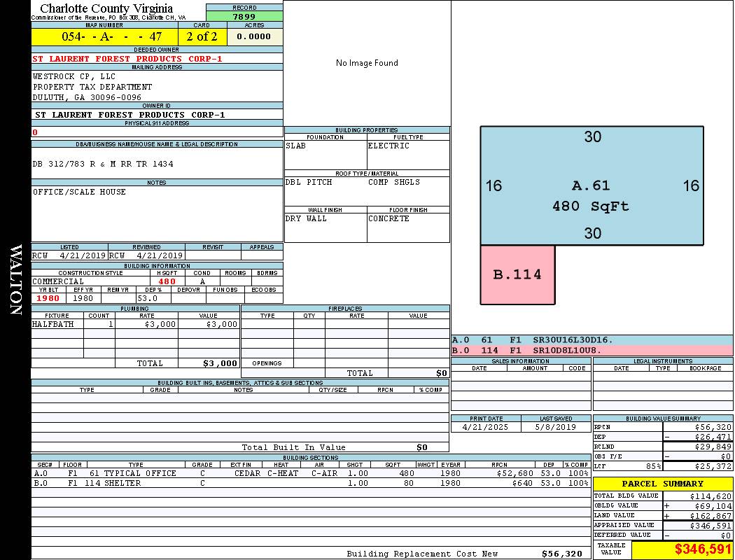Click the last saved date 5/8/2019
The width and height of the screenshot is (735, 560).
tap(556, 427)
